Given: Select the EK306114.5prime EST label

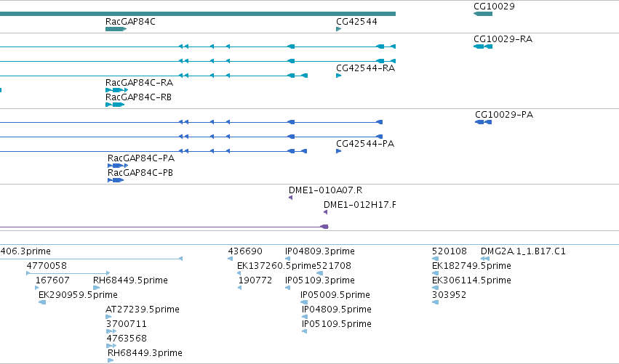Looking at the screenshot, I should point(472,280).
